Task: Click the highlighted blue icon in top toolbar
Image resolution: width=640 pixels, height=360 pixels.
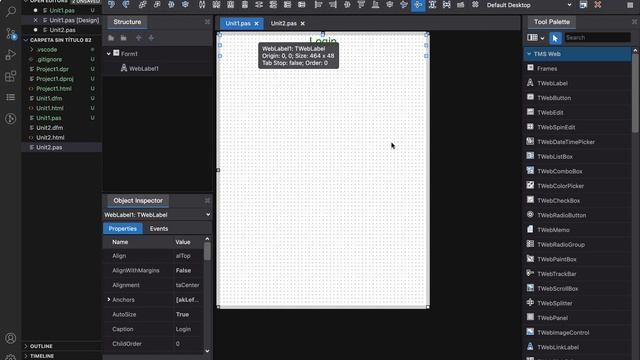Action: point(418,5)
